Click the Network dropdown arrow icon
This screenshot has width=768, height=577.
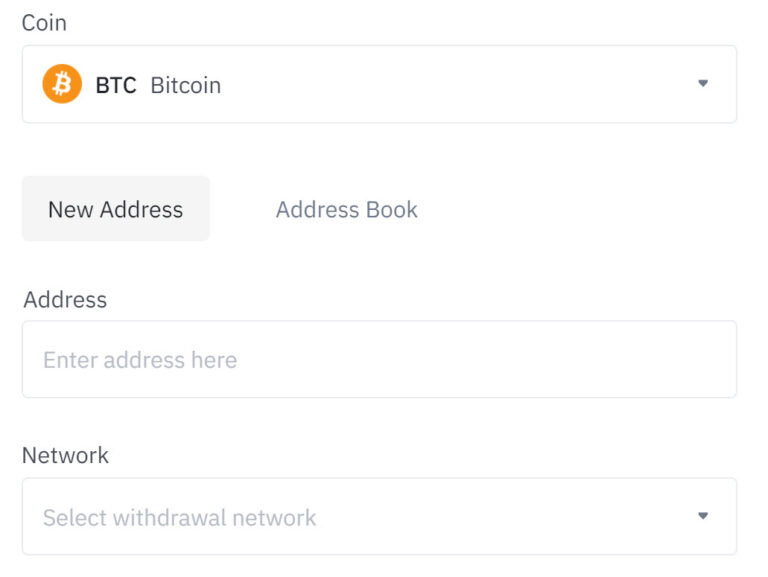(x=703, y=516)
